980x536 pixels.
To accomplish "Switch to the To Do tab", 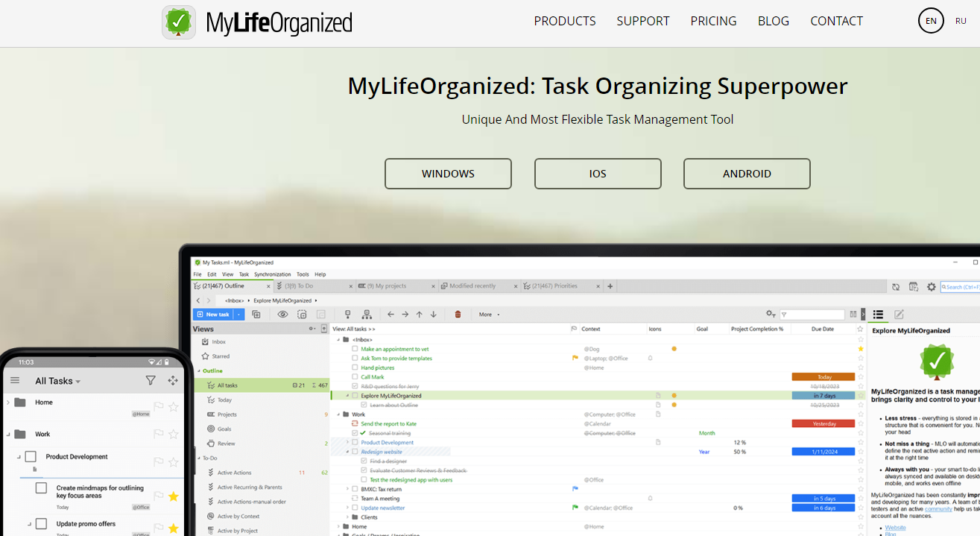I will (x=314, y=286).
